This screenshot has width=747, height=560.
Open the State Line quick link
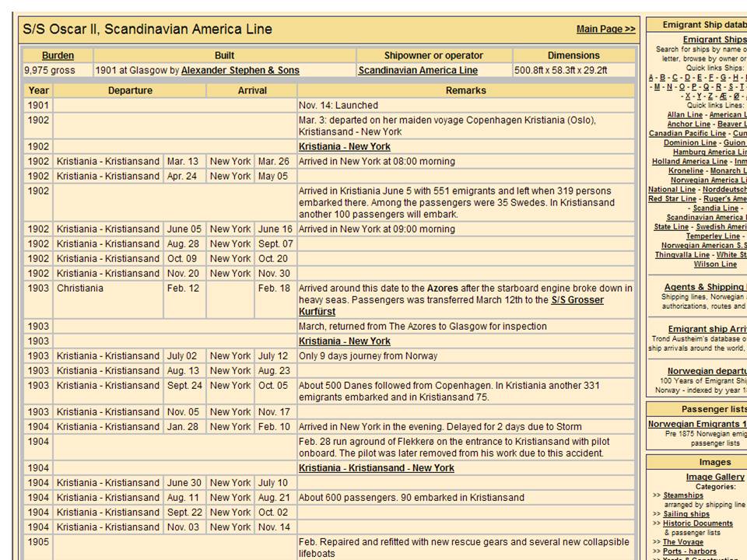point(672,226)
